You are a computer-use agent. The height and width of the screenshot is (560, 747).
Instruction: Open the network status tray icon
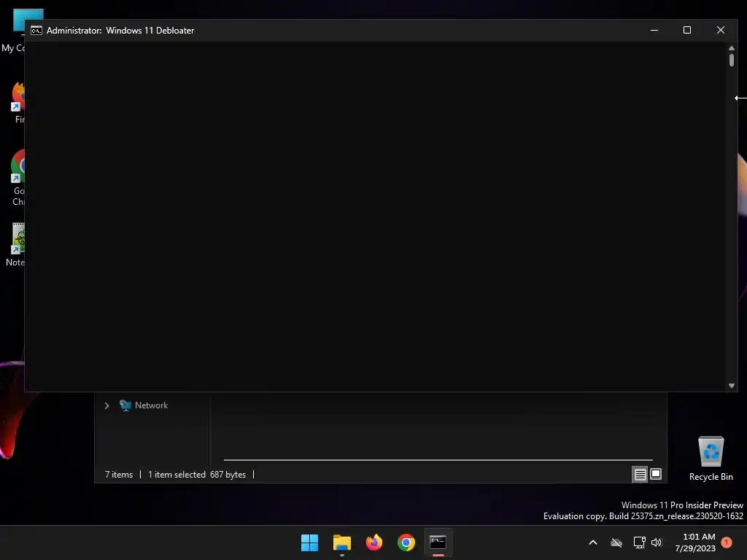coord(639,542)
